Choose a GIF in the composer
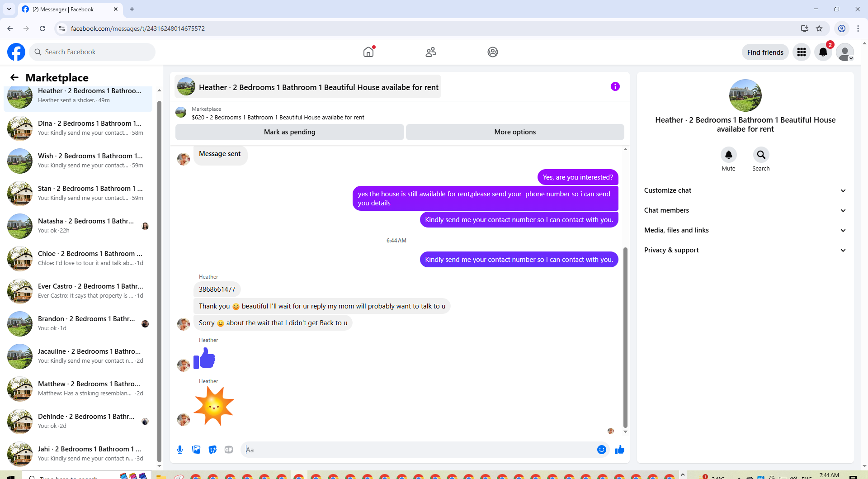The width and height of the screenshot is (868, 479). pyautogui.click(x=229, y=450)
